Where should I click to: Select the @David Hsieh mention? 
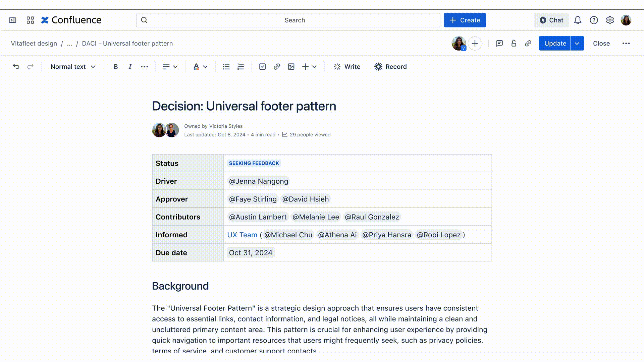click(305, 199)
